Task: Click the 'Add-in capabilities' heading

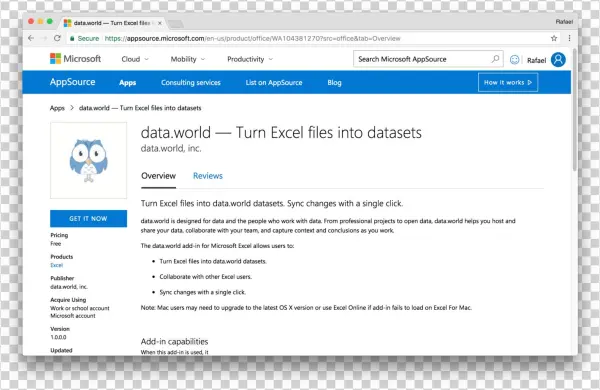Action: pos(174,341)
